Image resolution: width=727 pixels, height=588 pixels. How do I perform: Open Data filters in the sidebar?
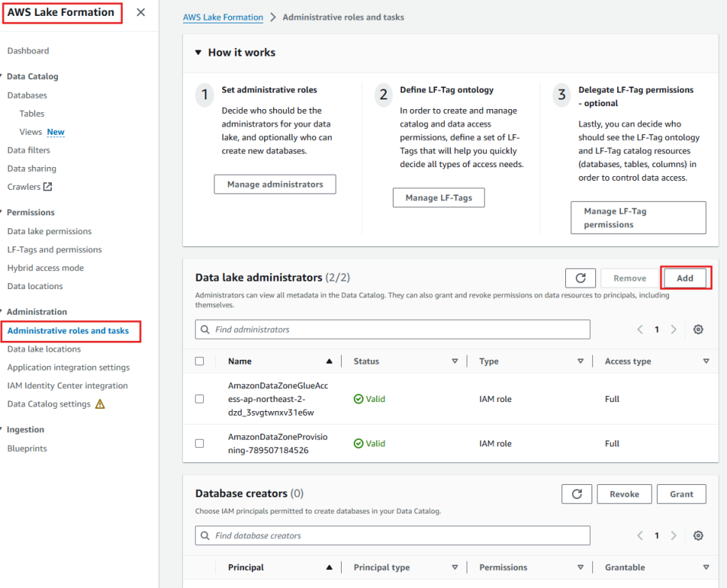pyautogui.click(x=29, y=151)
